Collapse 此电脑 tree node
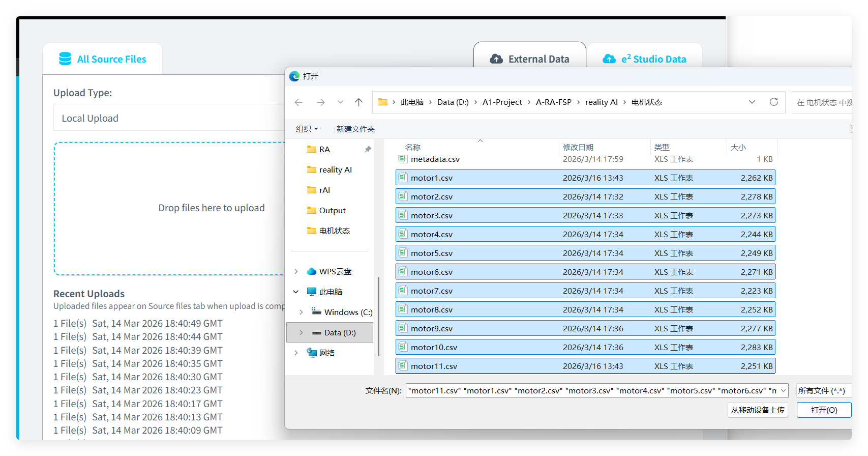Image resolution: width=868 pixels, height=456 pixels. point(296,292)
